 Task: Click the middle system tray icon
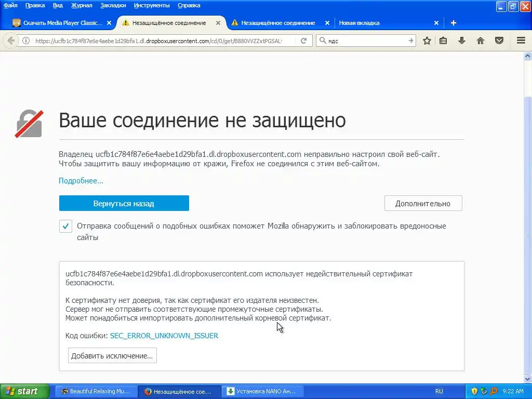click(x=484, y=391)
